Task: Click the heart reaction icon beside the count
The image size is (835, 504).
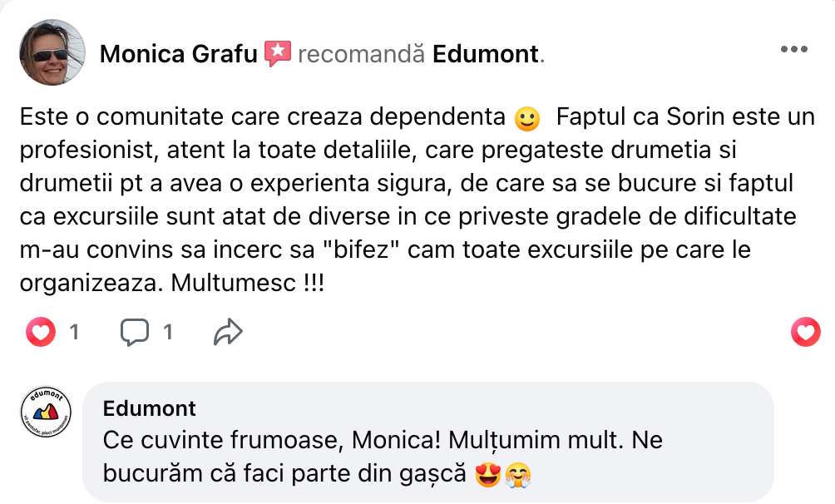Action: click(40, 333)
